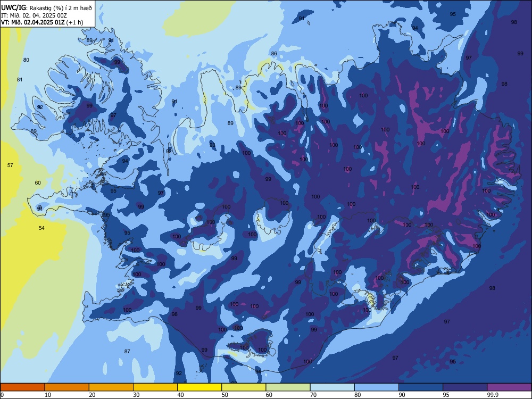Screen dimensions: 532x399
Task: Click the amber 20–30 legend swatch
Action: pos(111,387)
